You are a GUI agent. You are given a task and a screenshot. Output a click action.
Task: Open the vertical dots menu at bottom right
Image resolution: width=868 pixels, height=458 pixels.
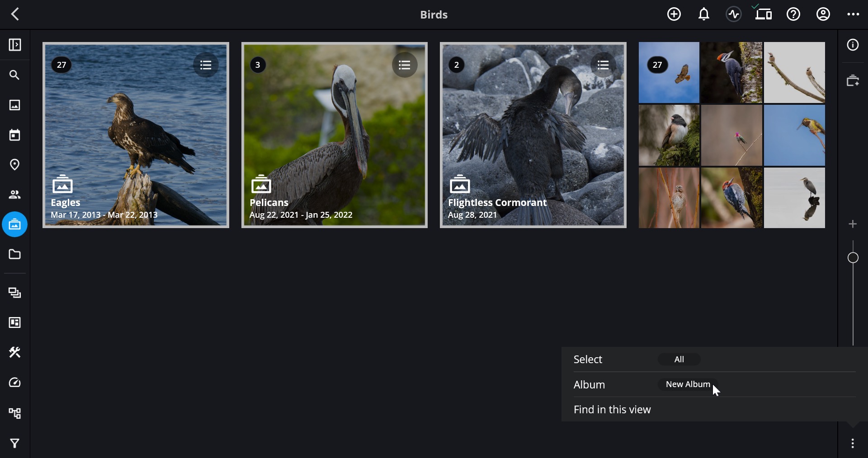point(853,444)
